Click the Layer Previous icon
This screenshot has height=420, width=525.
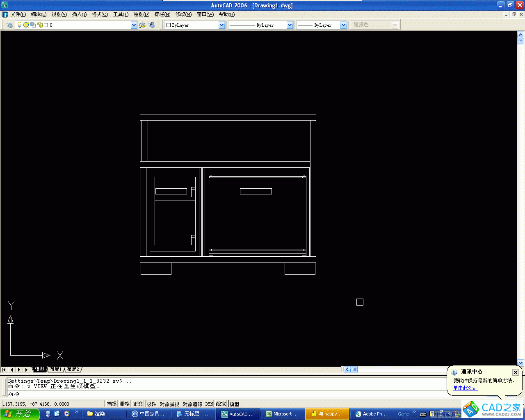tap(152, 25)
